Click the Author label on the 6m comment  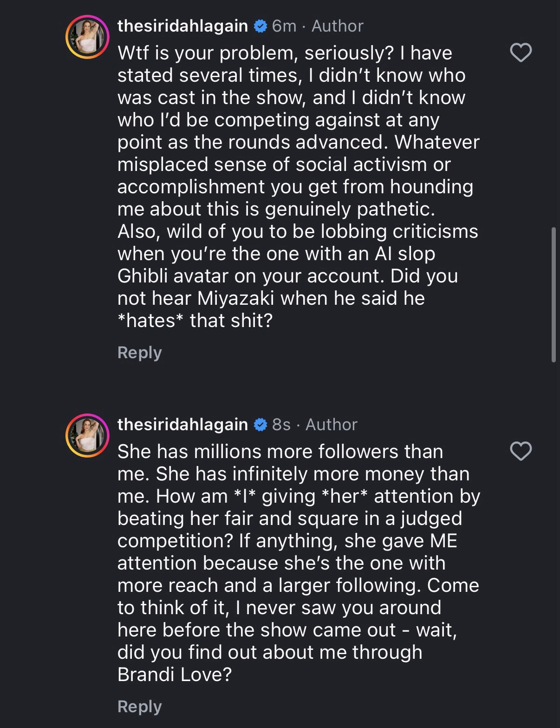tap(337, 26)
